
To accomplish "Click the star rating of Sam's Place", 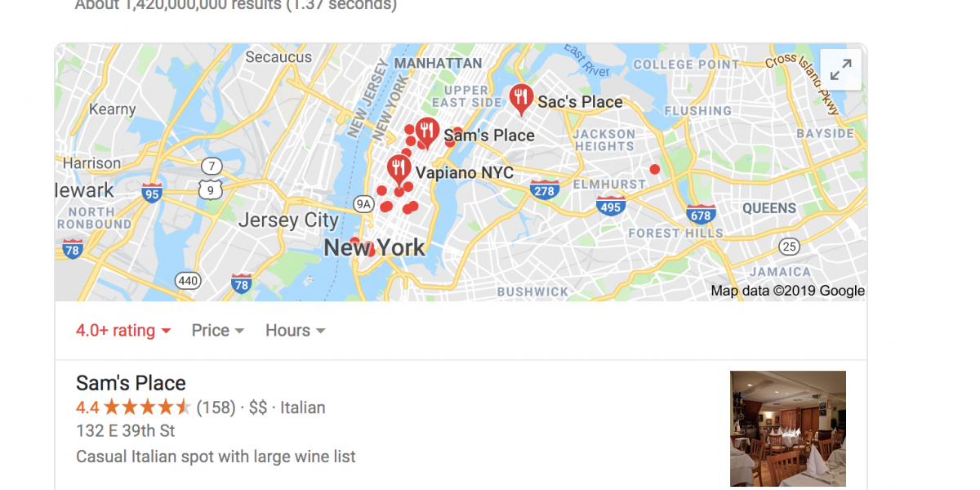I will point(147,408).
